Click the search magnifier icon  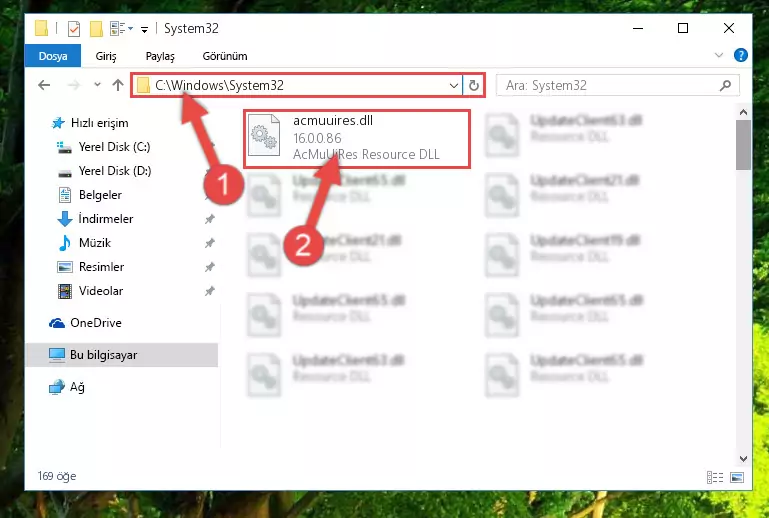[725, 85]
